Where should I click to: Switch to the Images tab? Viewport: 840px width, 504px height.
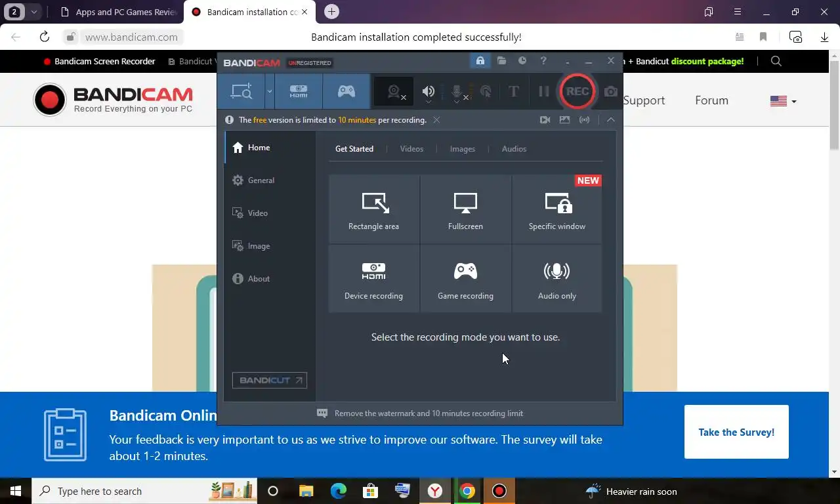(462, 149)
